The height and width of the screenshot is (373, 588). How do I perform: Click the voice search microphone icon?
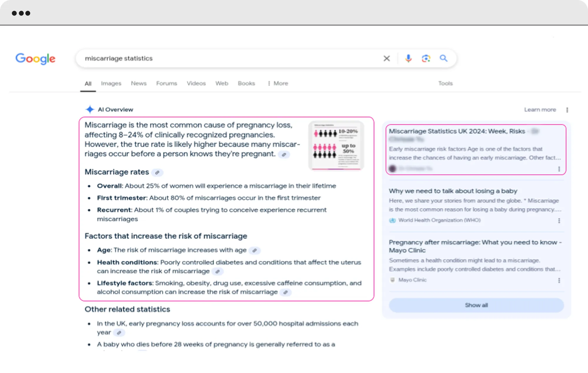(x=408, y=58)
